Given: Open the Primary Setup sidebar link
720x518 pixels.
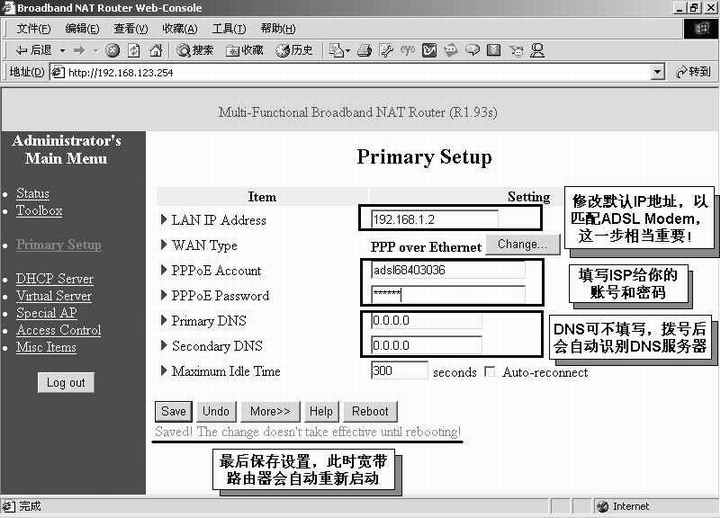Looking at the screenshot, I should coord(59,245).
